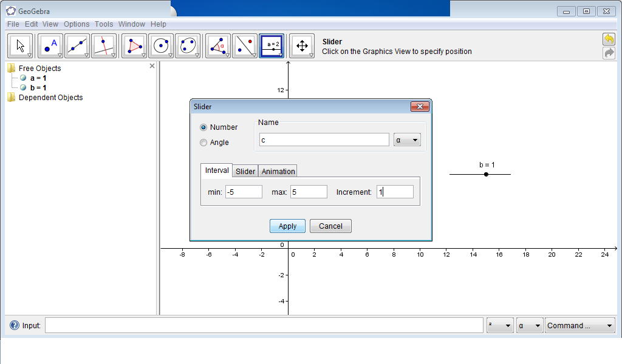Toggle visibility of object a = 1

coord(24,78)
